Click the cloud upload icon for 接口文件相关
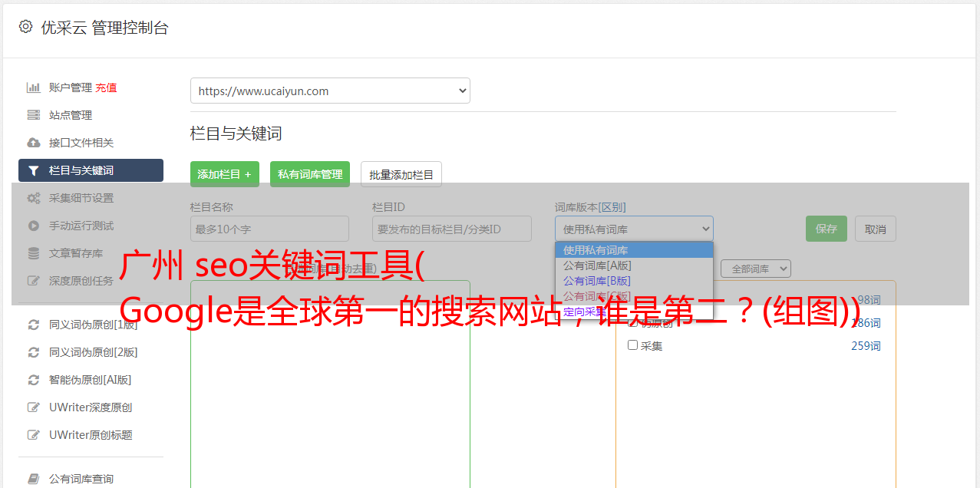The height and width of the screenshot is (488, 980). pyautogui.click(x=34, y=143)
